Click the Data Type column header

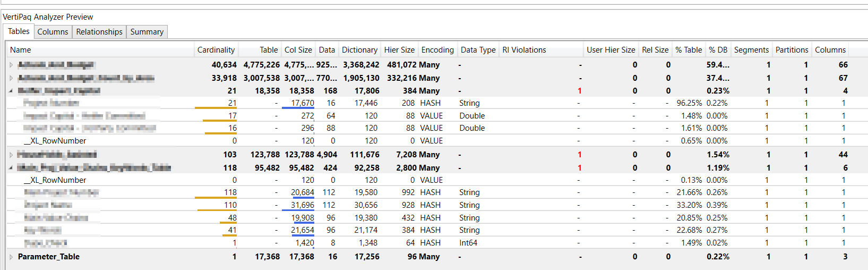point(478,50)
